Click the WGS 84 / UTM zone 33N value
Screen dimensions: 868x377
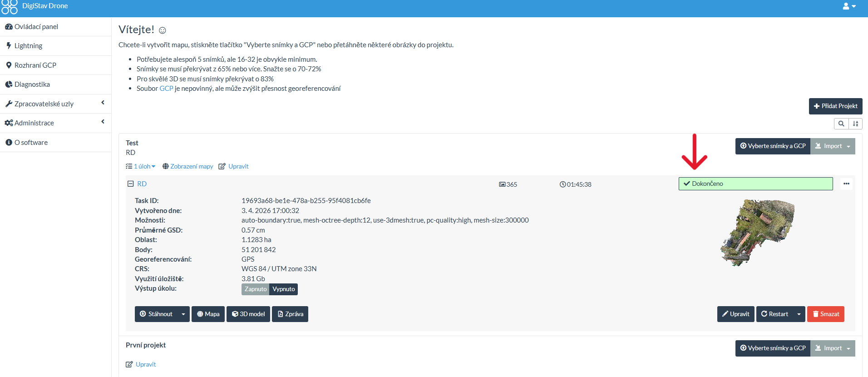coord(279,269)
